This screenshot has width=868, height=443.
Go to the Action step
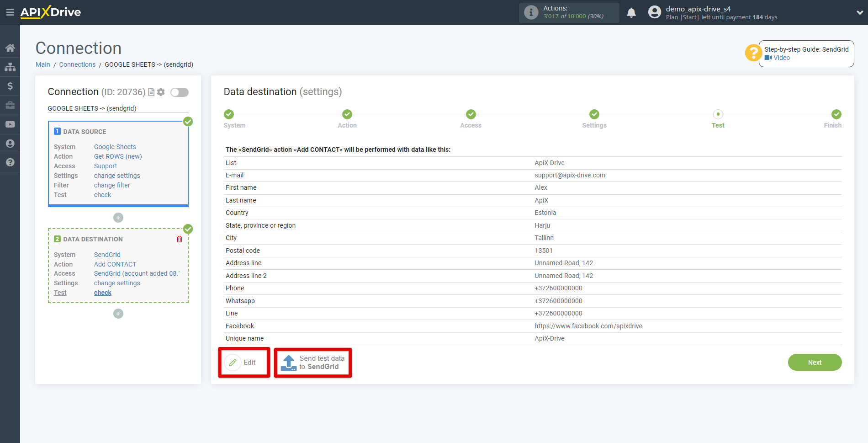coord(347,119)
